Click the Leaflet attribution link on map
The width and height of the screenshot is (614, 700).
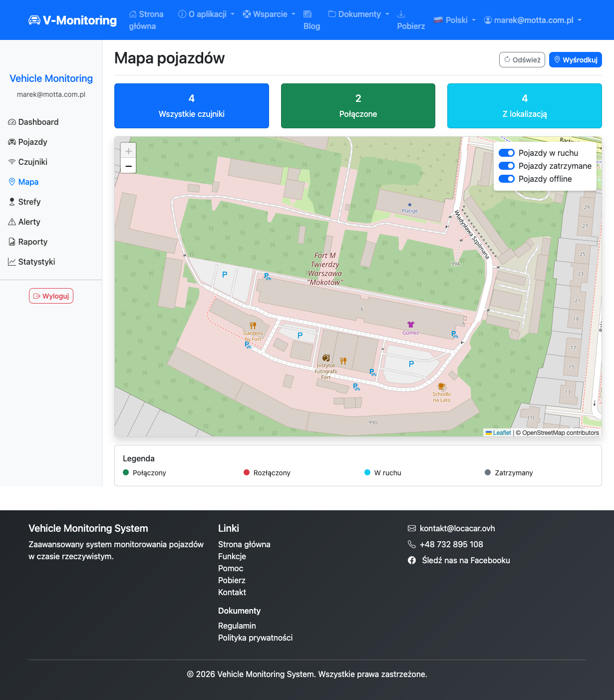coord(502,433)
